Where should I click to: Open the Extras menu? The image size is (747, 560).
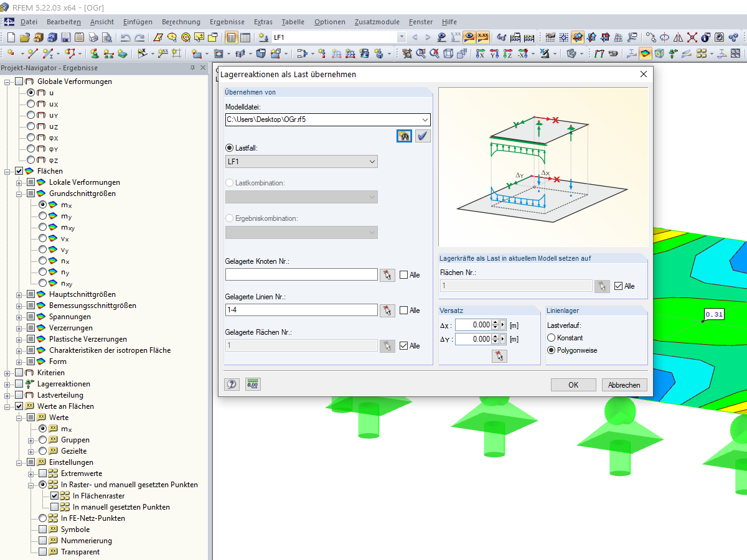[263, 22]
